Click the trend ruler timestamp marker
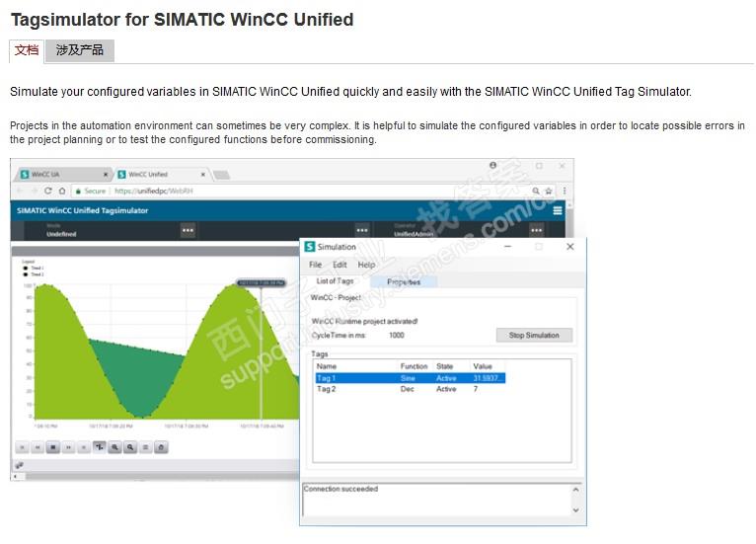 [x=261, y=283]
